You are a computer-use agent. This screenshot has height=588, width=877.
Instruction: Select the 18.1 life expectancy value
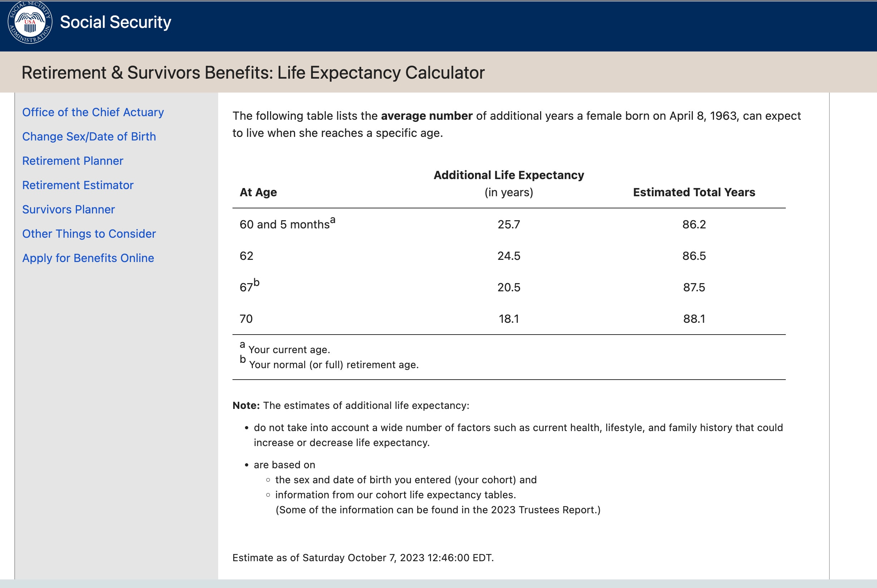tap(509, 319)
